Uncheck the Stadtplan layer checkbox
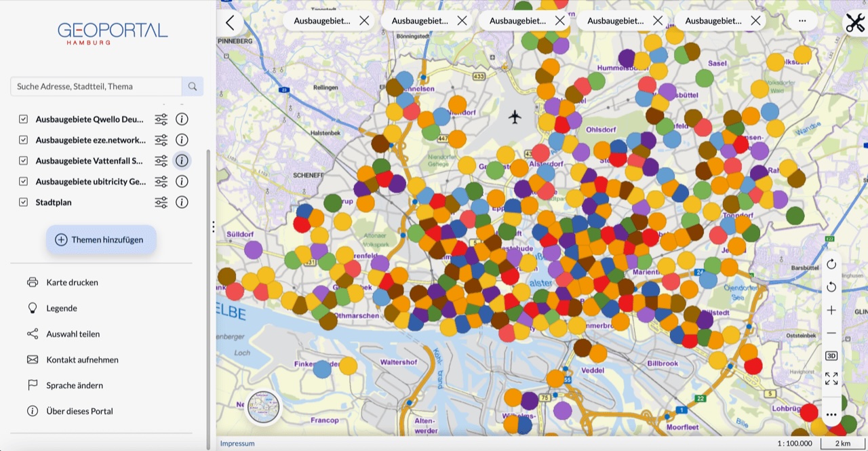The width and height of the screenshot is (868, 451). [24, 202]
